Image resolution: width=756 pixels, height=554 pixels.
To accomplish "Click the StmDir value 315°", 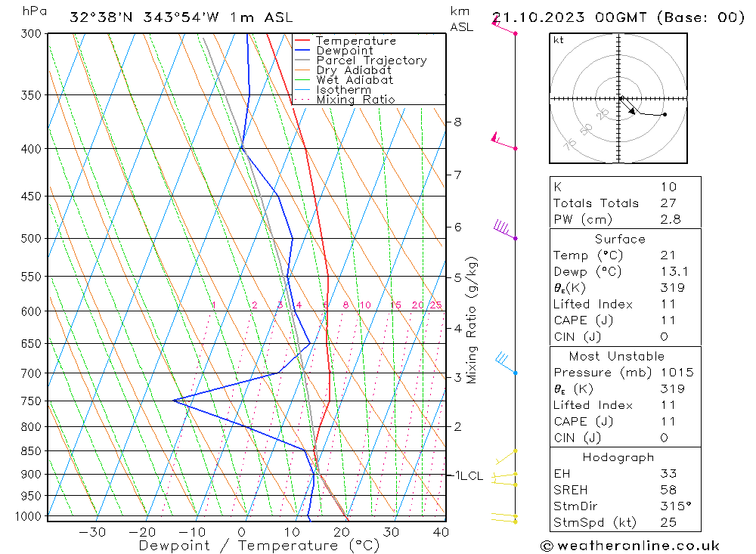I will 675,506.
